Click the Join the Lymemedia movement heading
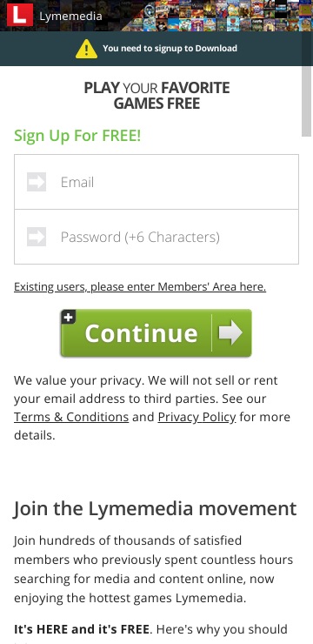 pos(155,508)
